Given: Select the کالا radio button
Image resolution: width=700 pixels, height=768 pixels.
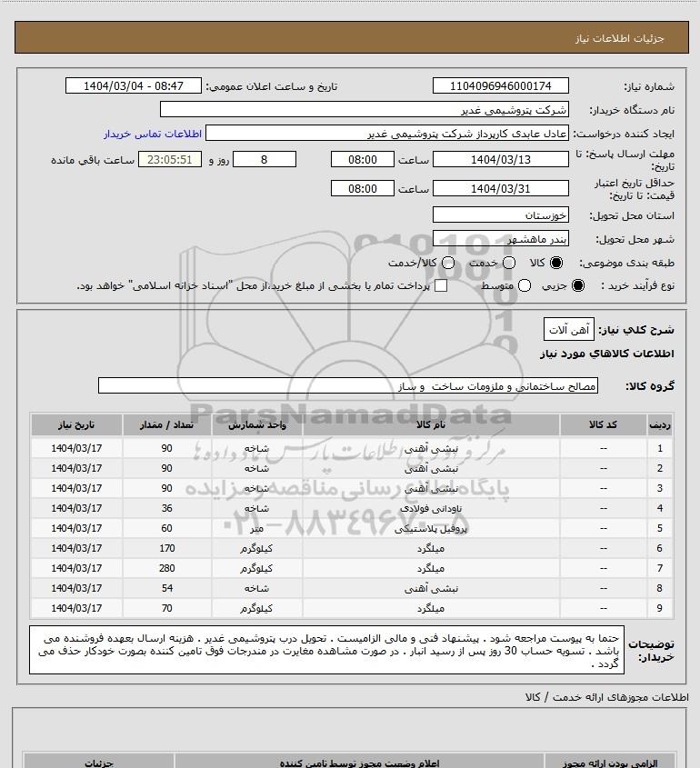Looking at the screenshot, I should pos(556,263).
